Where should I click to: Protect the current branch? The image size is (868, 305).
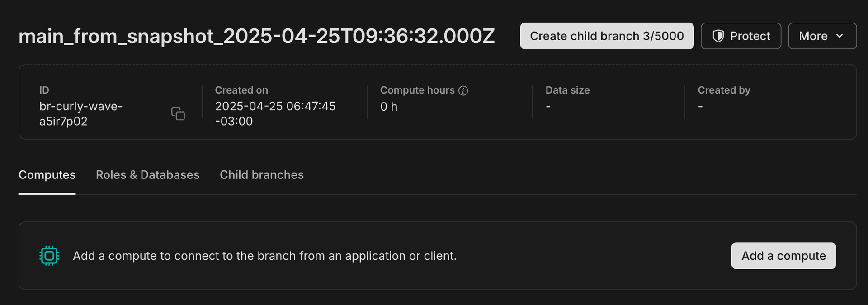[741, 36]
